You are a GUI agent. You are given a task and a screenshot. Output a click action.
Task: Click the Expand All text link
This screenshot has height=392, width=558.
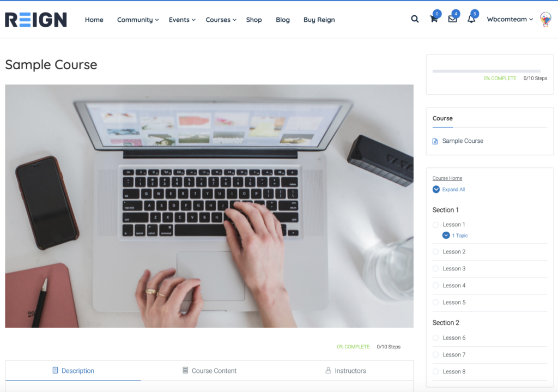453,189
